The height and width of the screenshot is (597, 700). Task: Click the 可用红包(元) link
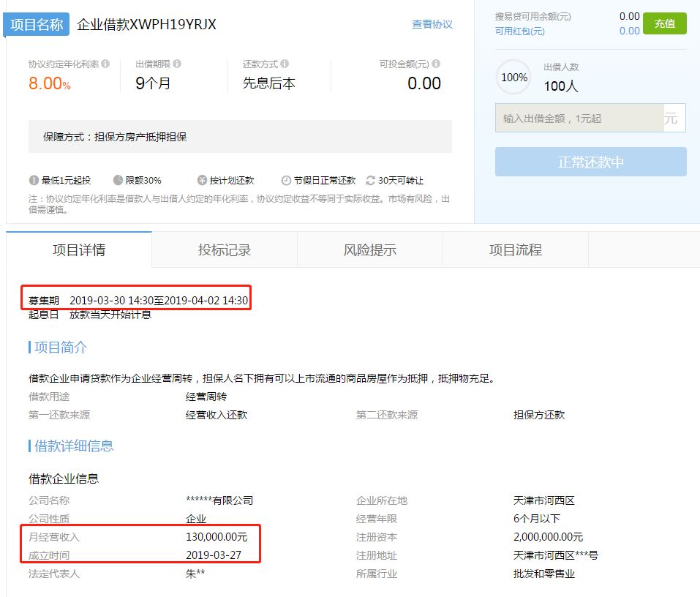pos(519,31)
